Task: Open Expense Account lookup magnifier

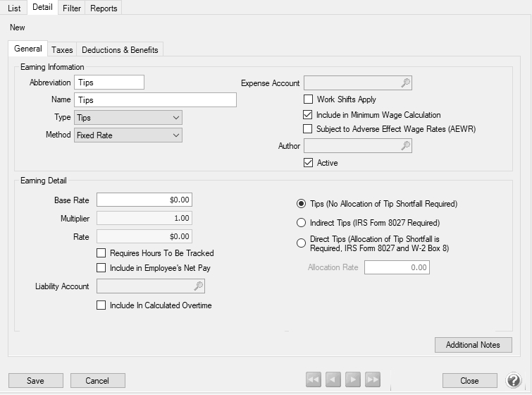Action: (405, 83)
